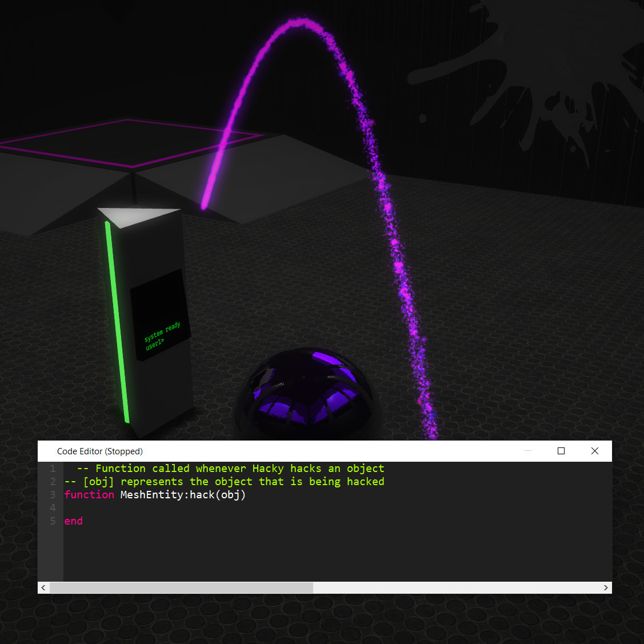This screenshot has width=644, height=644.
Task: Click the horizontal scrollbar thumb
Action: (181, 588)
